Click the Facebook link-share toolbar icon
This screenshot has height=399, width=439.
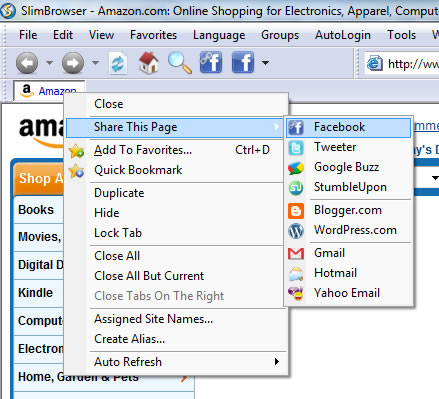[211, 62]
